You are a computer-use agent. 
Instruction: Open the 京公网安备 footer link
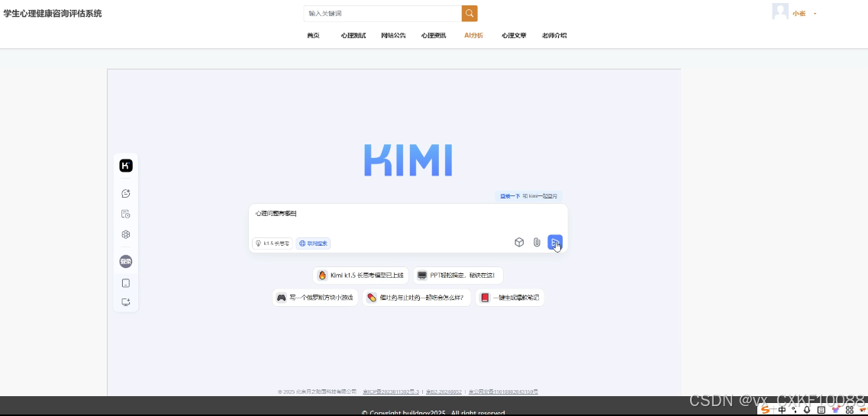click(x=503, y=392)
